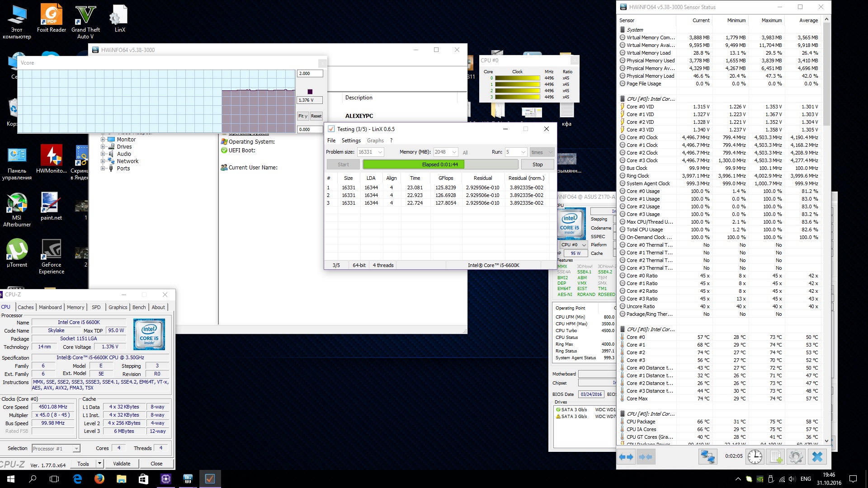The width and height of the screenshot is (868, 488).
Task: Open the network remote monitoring icon
Action: click(708, 457)
